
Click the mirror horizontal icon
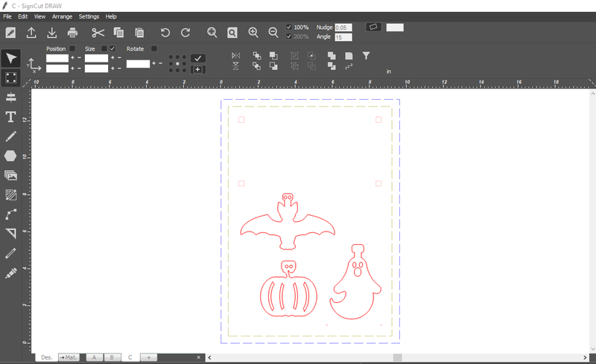coord(235,56)
